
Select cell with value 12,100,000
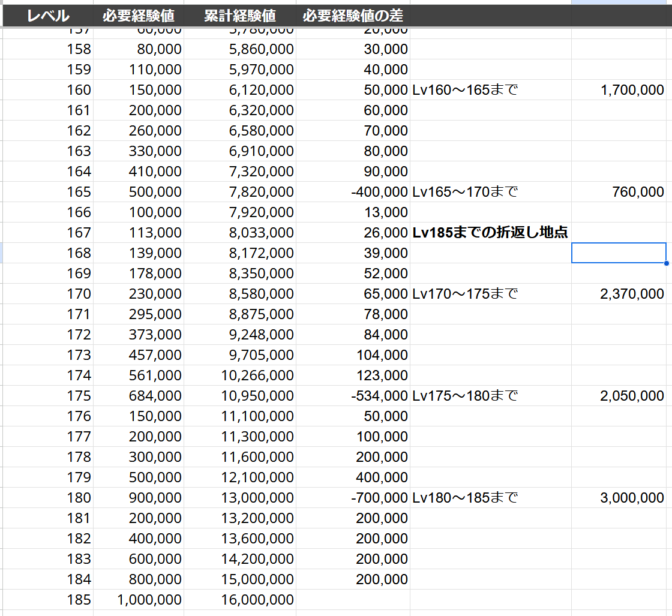tap(240, 477)
